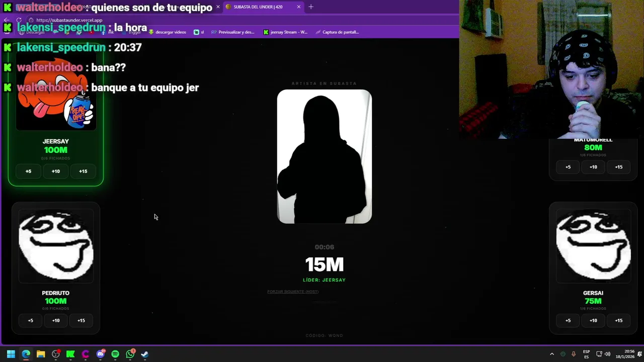Bid +10 on the Matumorell card
The width and height of the screenshot is (644, 362).
click(593, 167)
